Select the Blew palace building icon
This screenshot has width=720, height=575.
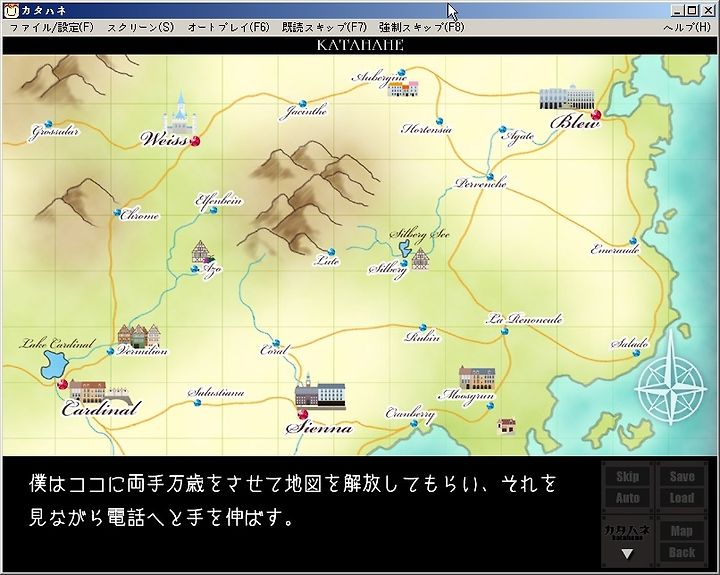click(x=567, y=97)
